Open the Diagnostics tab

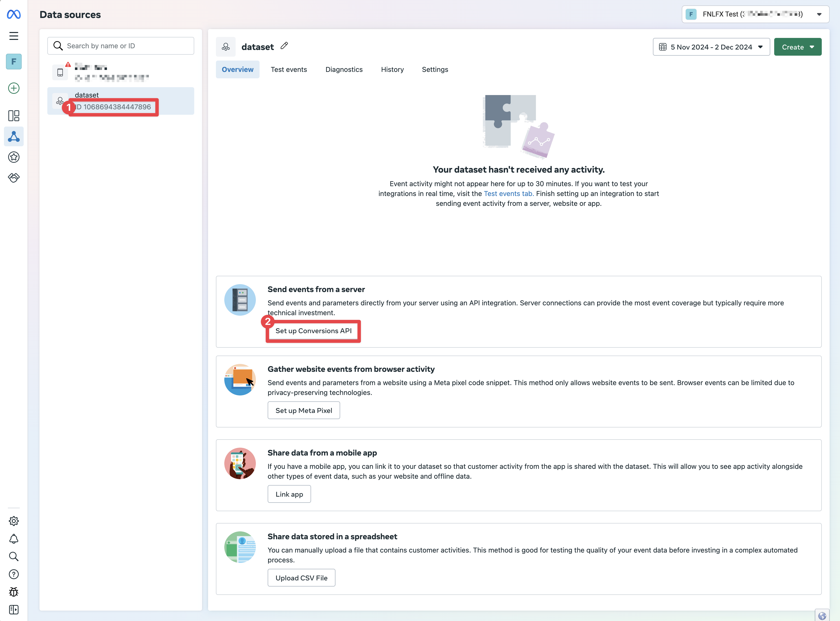click(x=344, y=69)
